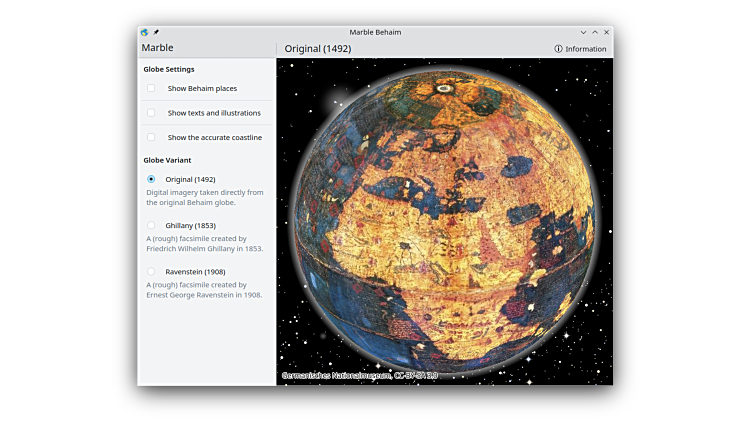The width and height of the screenshot is (752, 423).
Task: Click the Ernest George Ravenstein description text
Action: pyautogui.click(x=204, y=290)
